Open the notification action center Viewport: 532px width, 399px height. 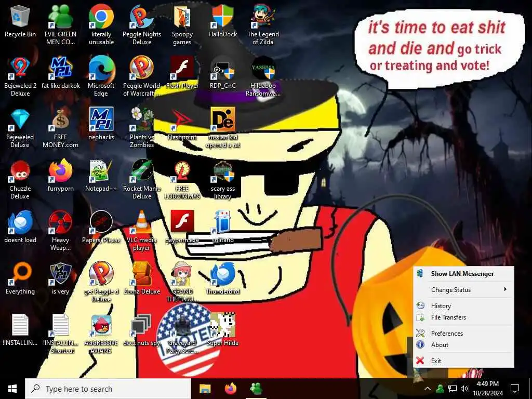click(x=515, y=389)
